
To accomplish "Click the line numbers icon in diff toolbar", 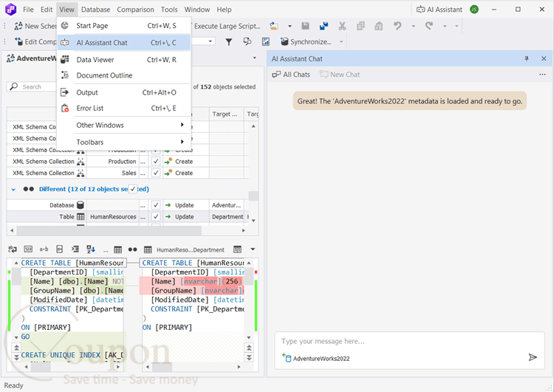I will (x=28, y=250).
